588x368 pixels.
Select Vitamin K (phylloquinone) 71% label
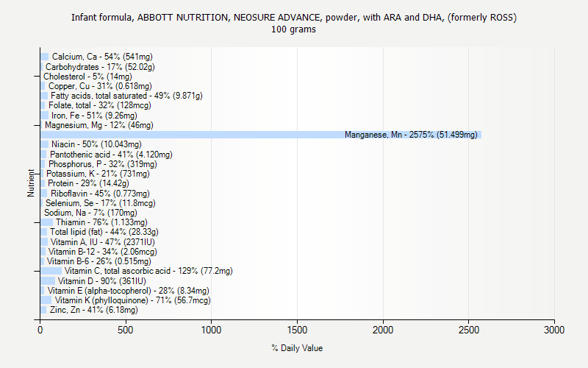tap(133, 300)
